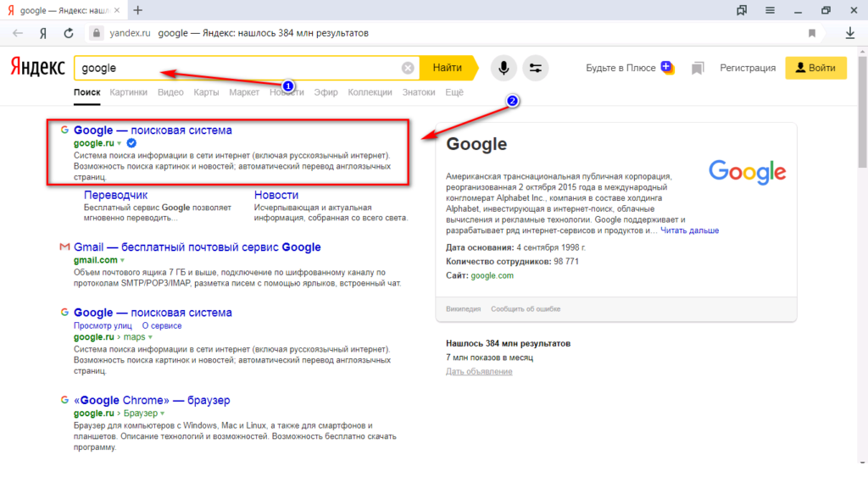Screen dimensions: 868x488
Task: Expand the dropdown arrow after google.ru › Браузер
Action: [162, 413]
